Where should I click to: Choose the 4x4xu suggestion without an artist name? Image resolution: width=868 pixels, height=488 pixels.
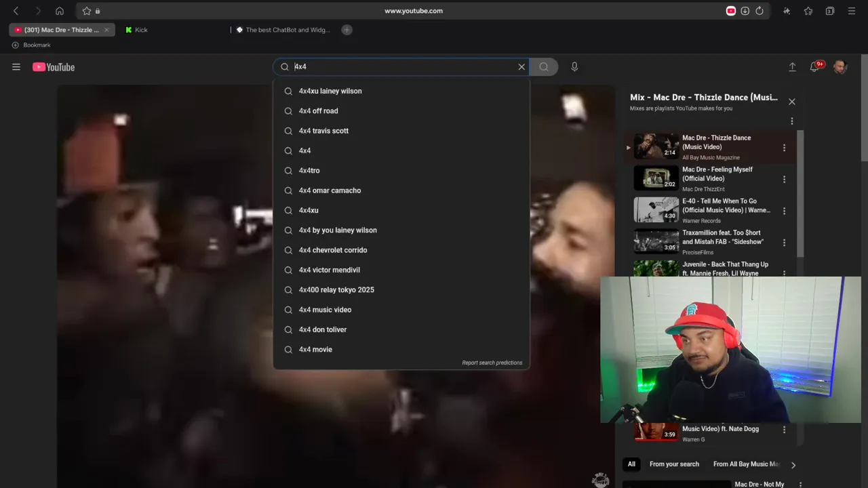pyautogui.click(x=401, y=210)
